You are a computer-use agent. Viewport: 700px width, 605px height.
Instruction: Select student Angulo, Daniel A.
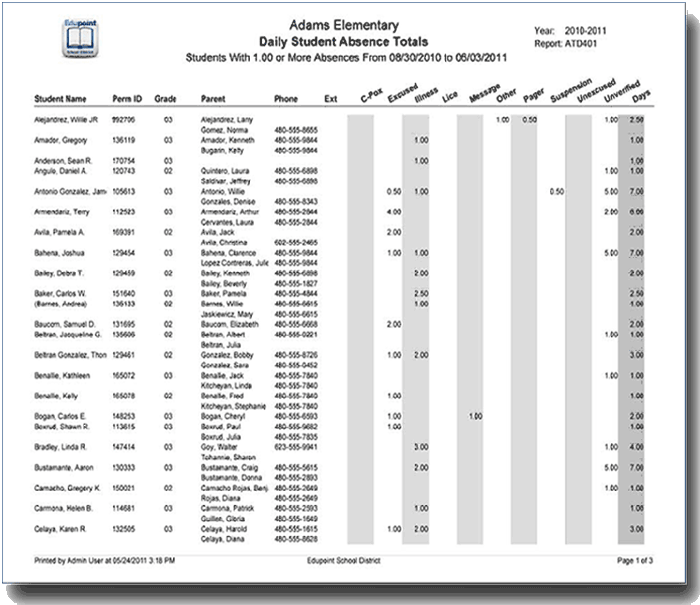pyautogui.click(x=60, y=171)
